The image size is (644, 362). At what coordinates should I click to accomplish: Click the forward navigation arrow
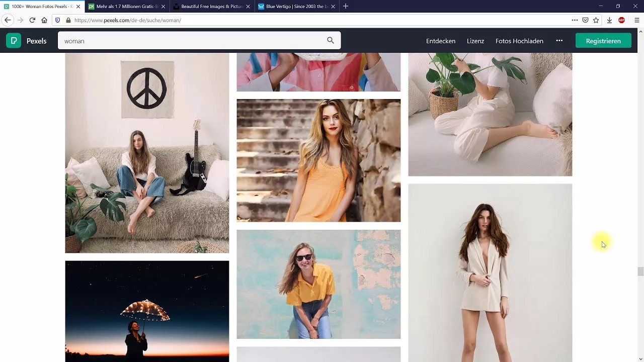tap(20, 20)
